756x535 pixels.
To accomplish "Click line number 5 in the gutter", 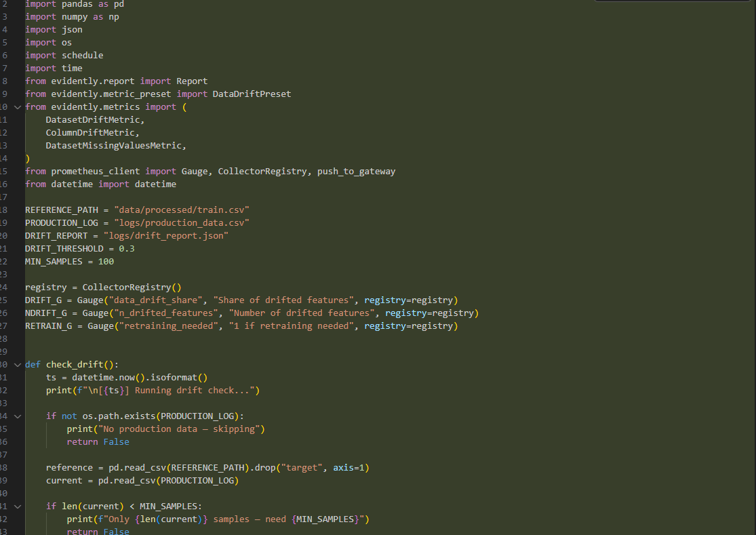I will tap(5, 43).
